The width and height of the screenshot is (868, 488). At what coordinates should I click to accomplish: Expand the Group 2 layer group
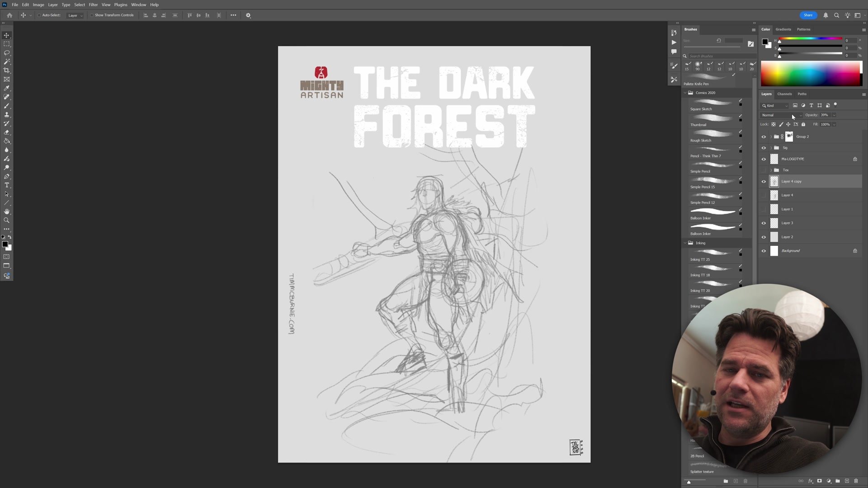pos(771,136)
